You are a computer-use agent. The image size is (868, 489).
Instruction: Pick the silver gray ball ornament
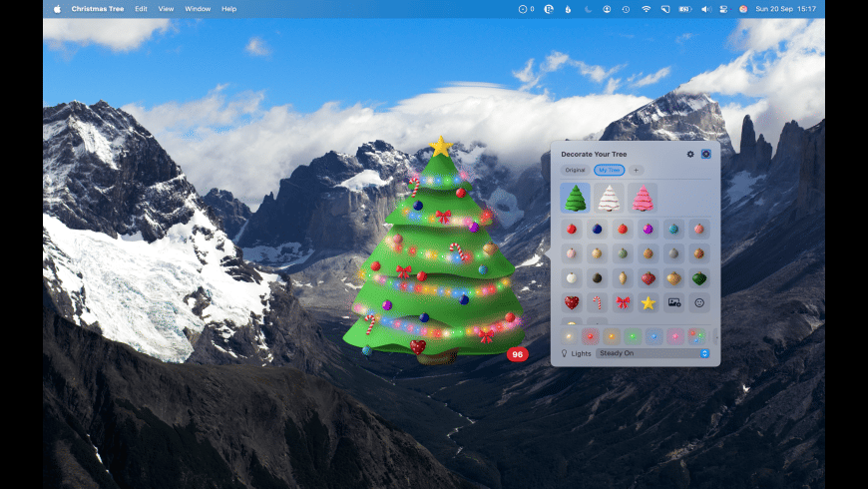[x=673, y=253]
